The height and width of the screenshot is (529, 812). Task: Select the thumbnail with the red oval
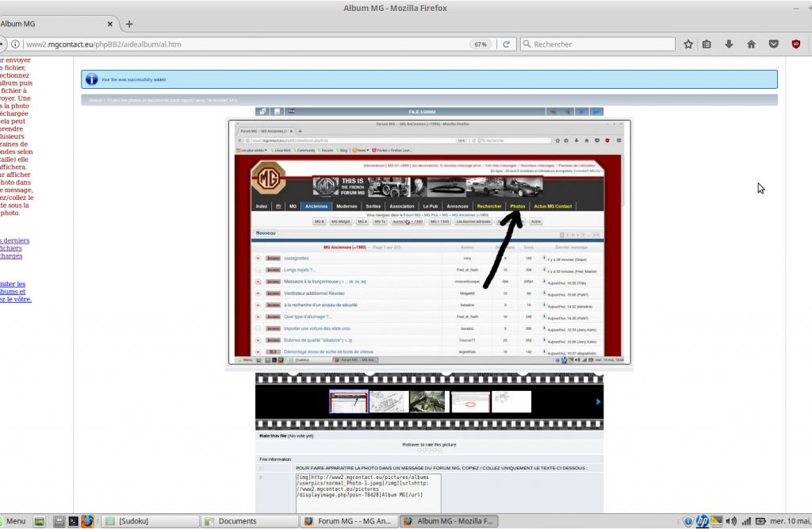470,401
